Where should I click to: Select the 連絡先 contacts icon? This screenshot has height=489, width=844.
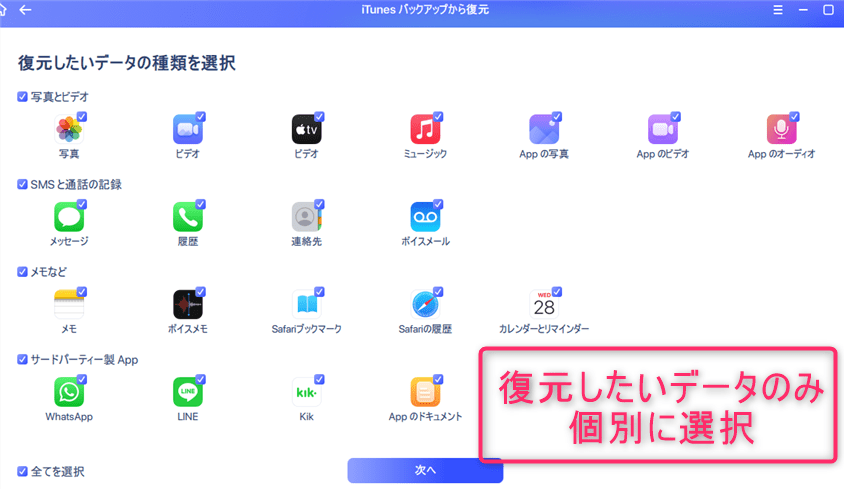(x=306, y=217)
